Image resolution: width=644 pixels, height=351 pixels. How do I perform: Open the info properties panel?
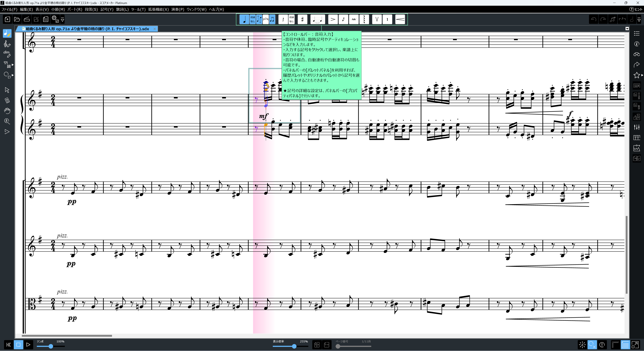click(636, 44)
